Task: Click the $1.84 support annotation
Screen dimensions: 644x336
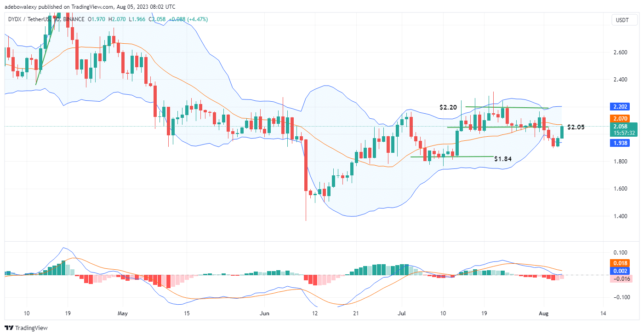Action: tap(503, 159)
